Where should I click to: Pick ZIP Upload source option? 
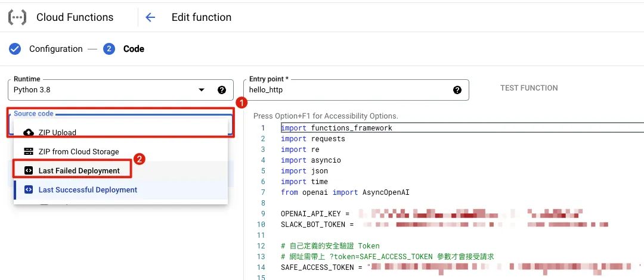point(57,132)
